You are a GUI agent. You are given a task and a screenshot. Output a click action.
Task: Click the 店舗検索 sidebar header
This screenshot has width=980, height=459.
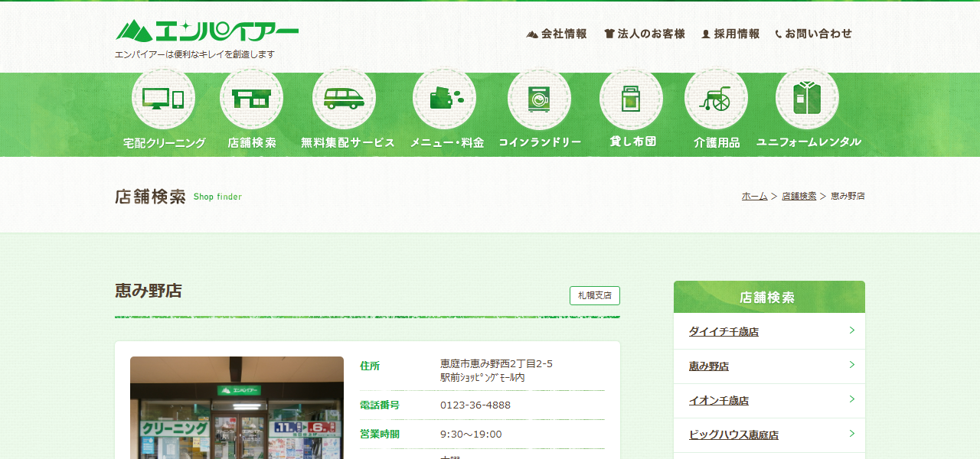(769, 297)
